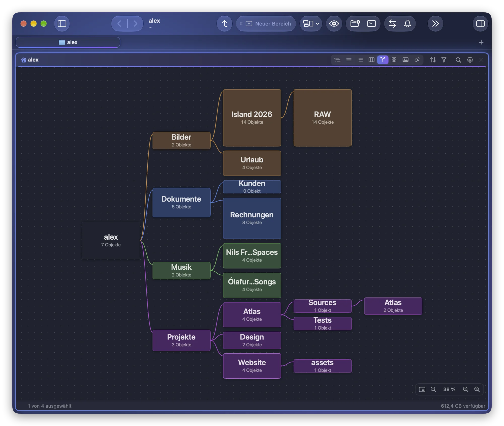Add a new tab with plus
The image size is (504, 426).
click(481, 42)
